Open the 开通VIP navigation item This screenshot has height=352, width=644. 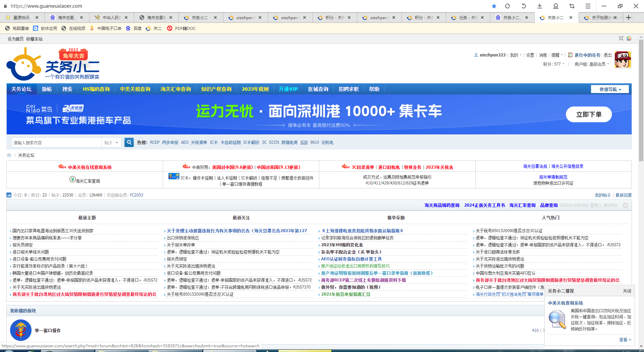tap(288, 89)
